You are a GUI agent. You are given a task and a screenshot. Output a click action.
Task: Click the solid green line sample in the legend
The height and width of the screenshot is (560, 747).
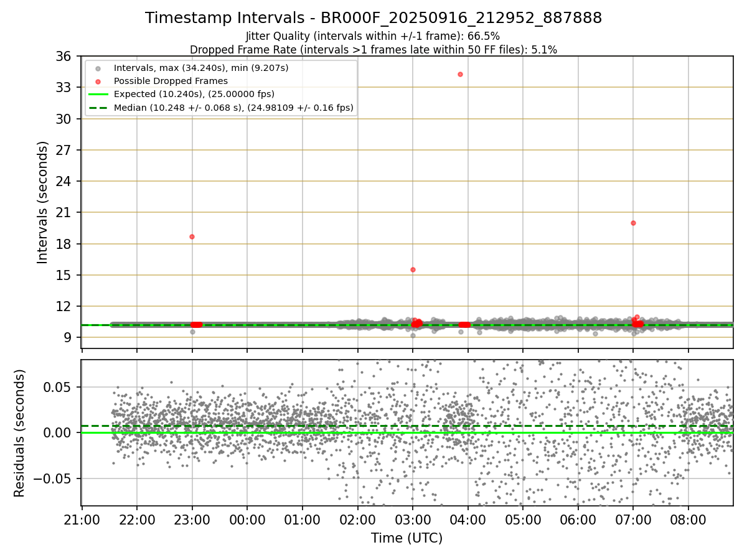pos(98,95)
